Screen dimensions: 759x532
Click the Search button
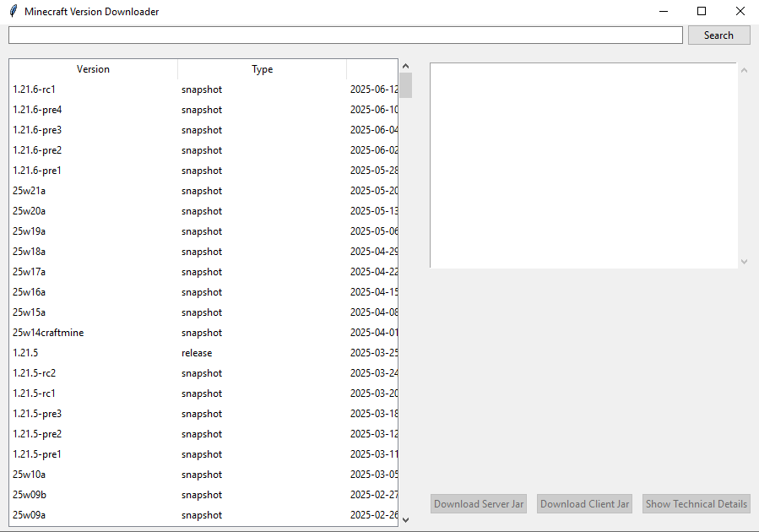pos(718,35)
